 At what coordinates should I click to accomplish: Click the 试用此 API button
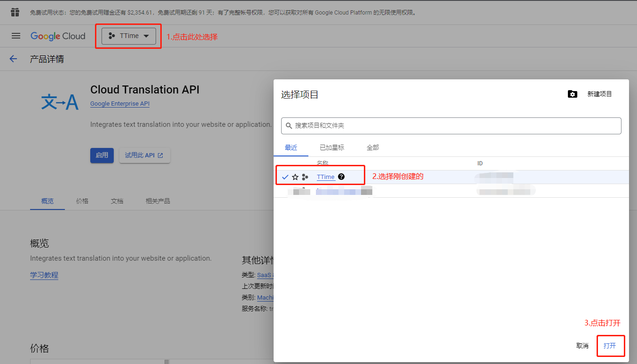(145, 155)
